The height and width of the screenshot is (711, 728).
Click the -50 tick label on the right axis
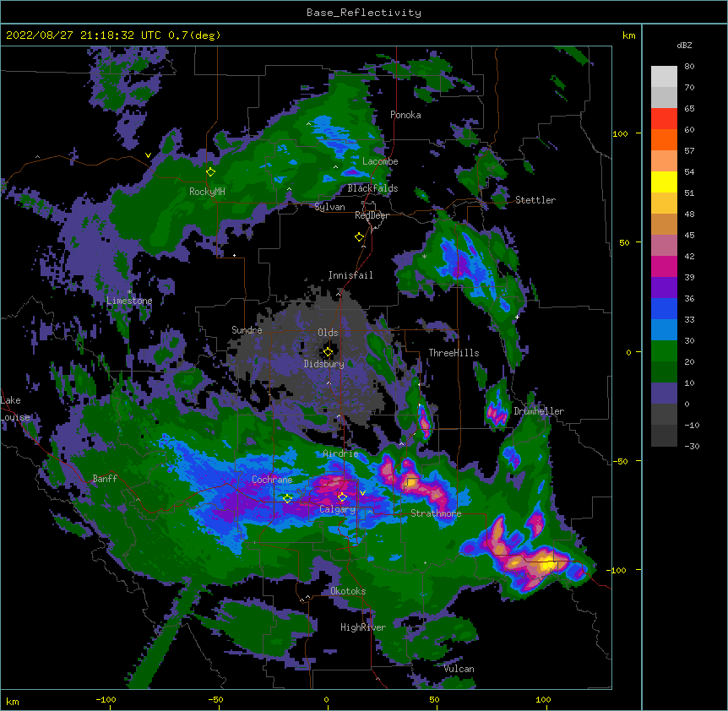pos(620,461)
